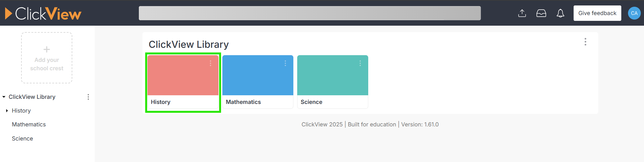
Task: Open the inbox tray icon
Action: point(541,13)
